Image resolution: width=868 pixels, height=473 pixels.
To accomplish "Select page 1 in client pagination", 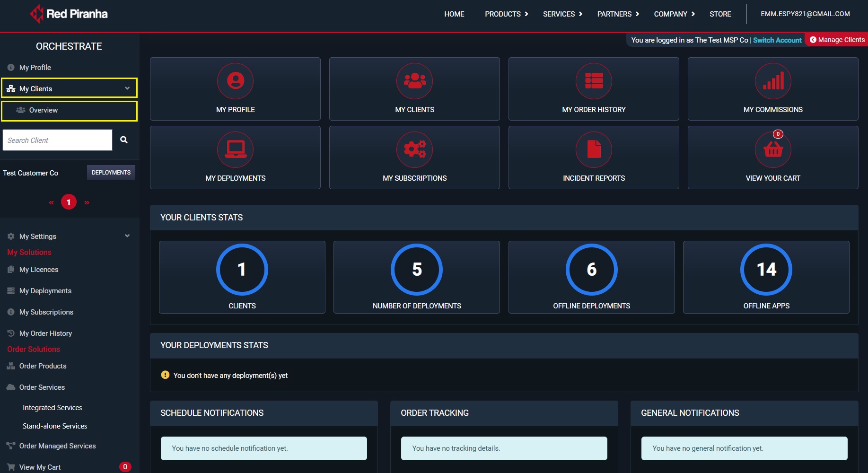I will coord(69,202).
